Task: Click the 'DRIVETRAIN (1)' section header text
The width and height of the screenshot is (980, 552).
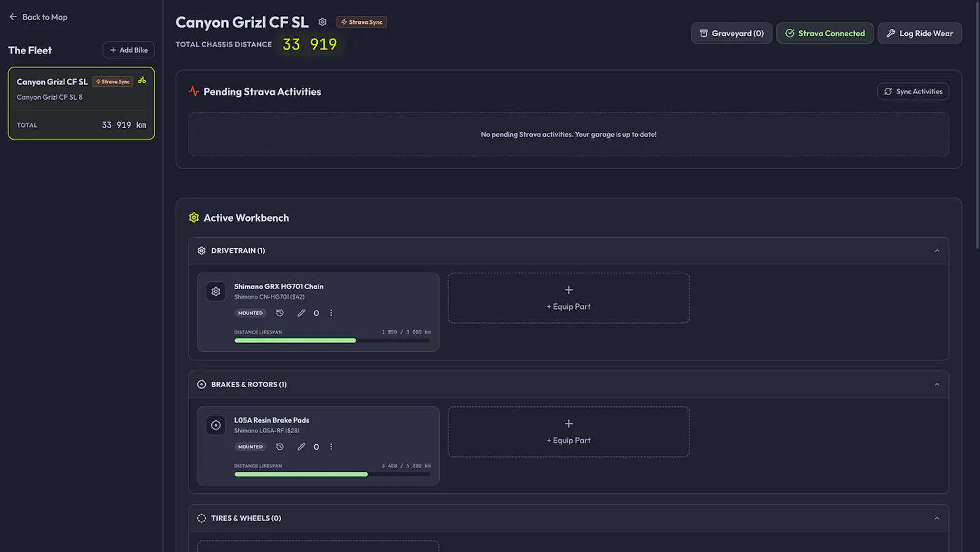Action: [238, 251]
